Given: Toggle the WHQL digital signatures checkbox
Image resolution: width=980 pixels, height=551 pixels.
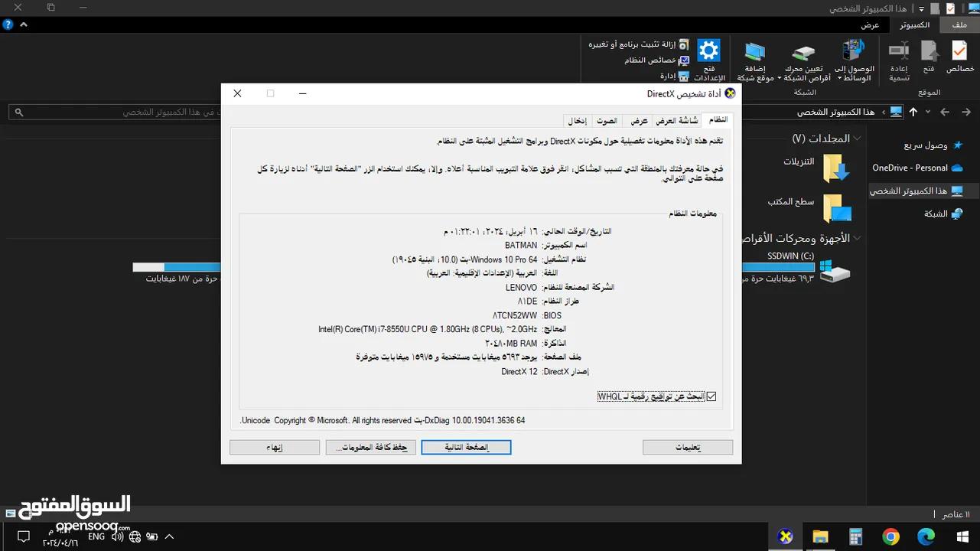Looking at the screenshot, I should pyautogui.click(x=711, y=396).
